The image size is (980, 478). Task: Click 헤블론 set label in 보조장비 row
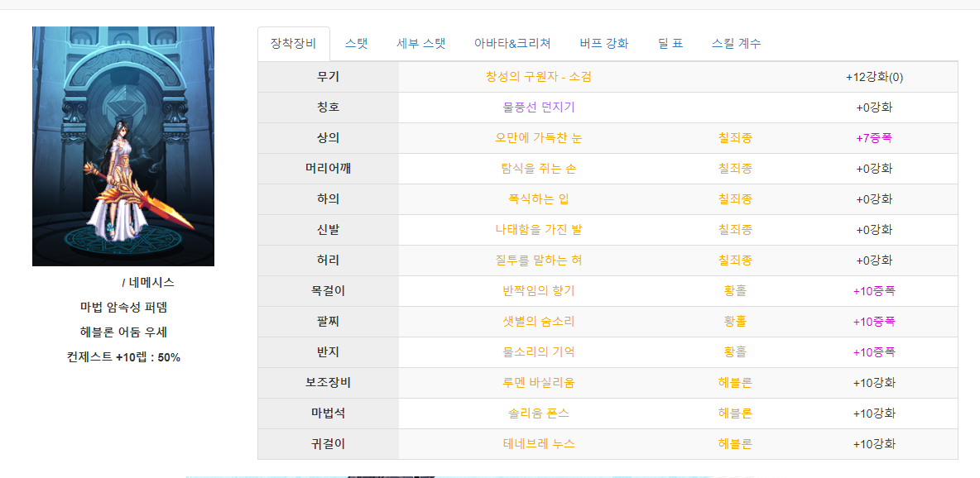735,383
